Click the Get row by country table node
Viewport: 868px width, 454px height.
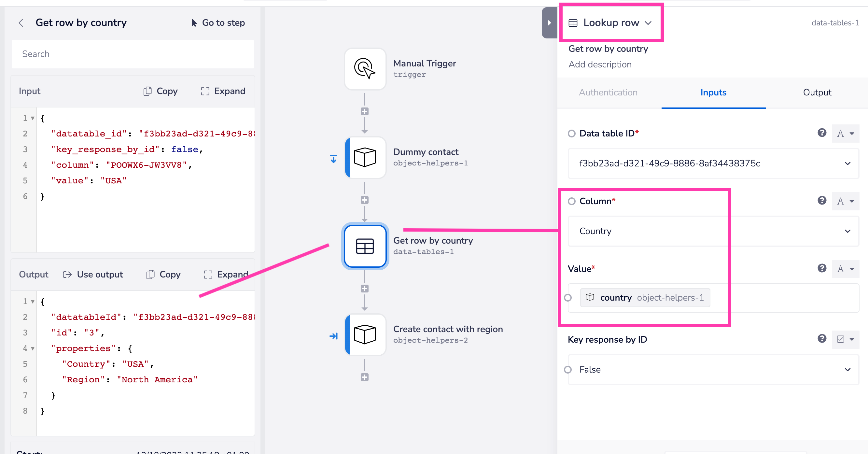365,246
